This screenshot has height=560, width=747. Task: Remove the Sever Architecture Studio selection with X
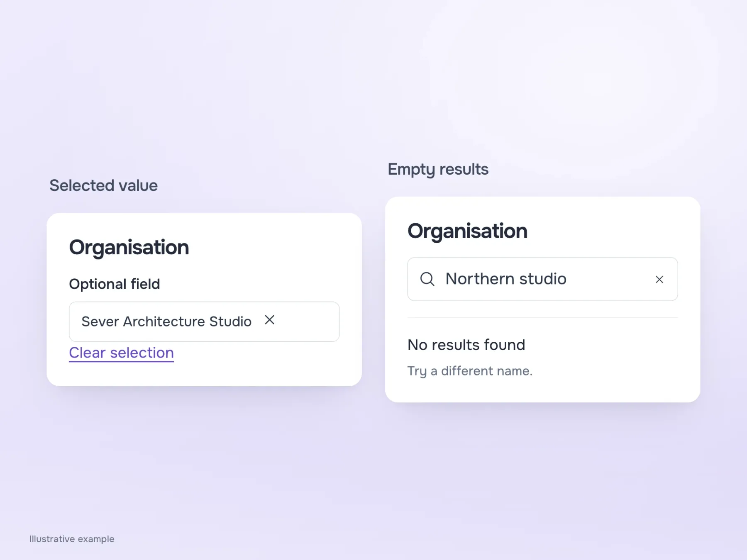[270, 320]
